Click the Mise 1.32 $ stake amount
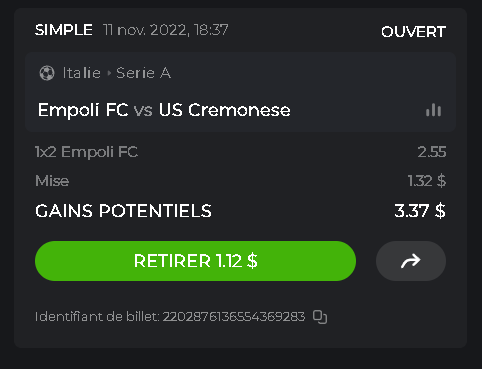 tap(427, 181)
